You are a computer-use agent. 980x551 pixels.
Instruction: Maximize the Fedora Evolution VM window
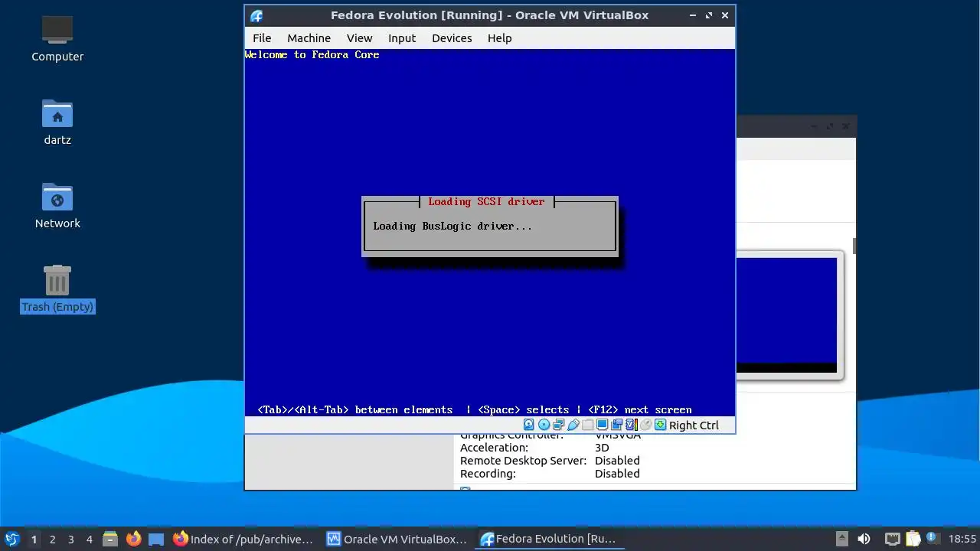tap(709, 15)
